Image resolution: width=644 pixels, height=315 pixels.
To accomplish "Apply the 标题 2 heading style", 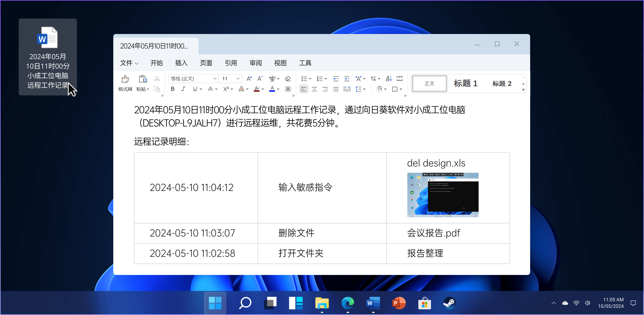I will 502,84.
